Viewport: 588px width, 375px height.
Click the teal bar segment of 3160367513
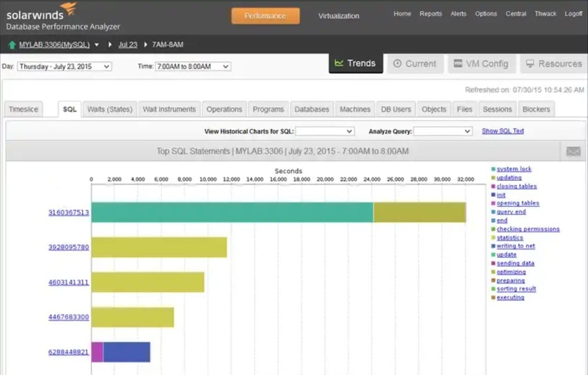click(232, 212)
